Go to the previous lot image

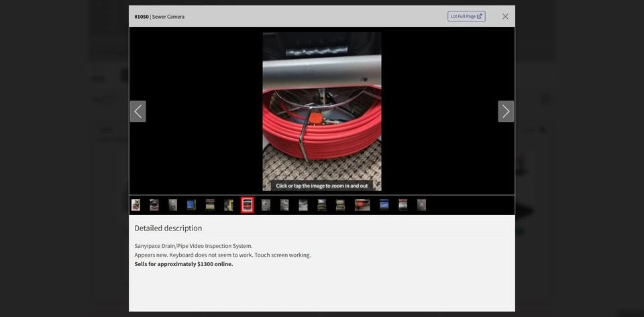[138, 111]
